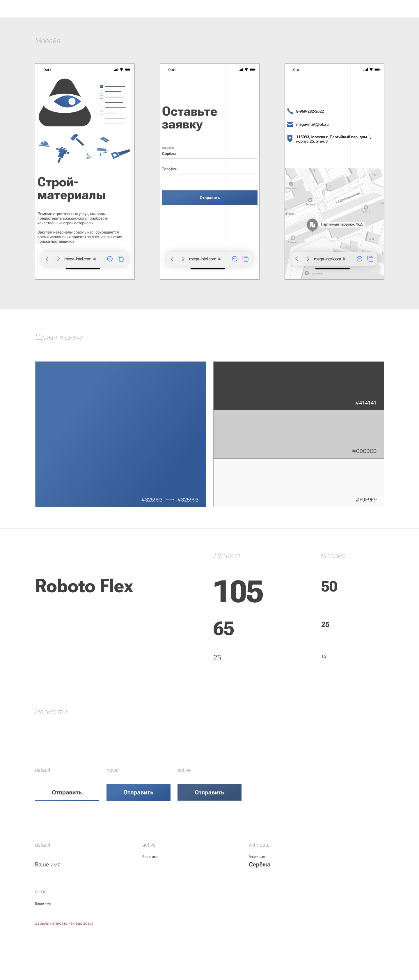Check the sixth checkbox in the checklist illustration

coord(102,113)
